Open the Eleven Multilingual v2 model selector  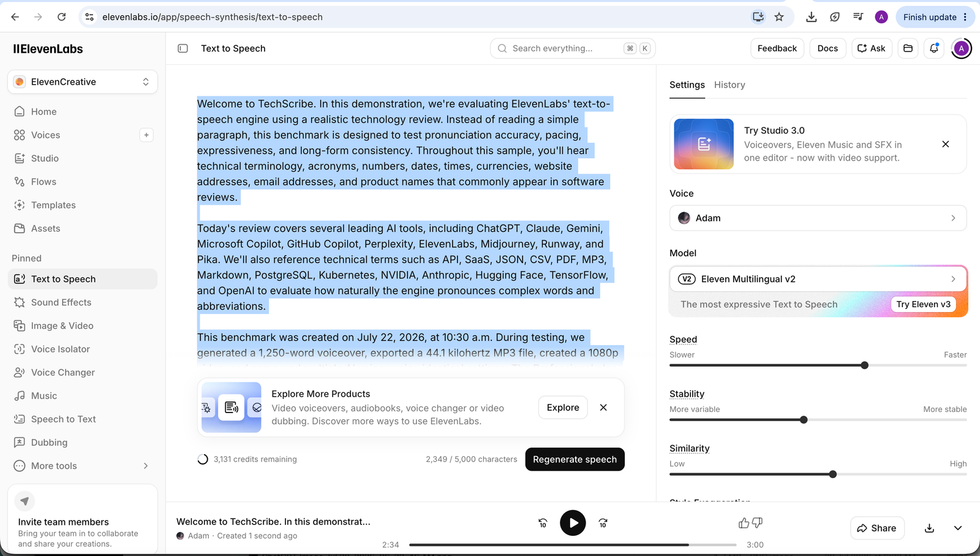(x=818, y=279)
